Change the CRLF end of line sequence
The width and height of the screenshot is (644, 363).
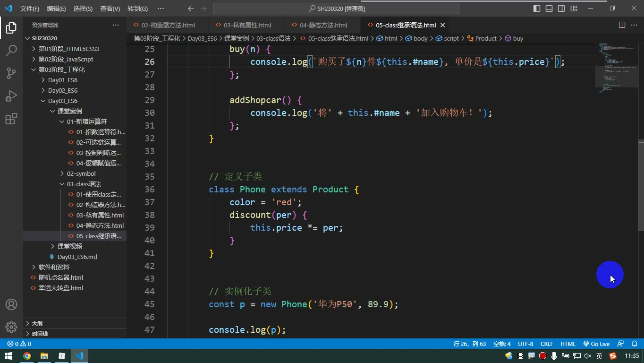click(x=547, y=344)
